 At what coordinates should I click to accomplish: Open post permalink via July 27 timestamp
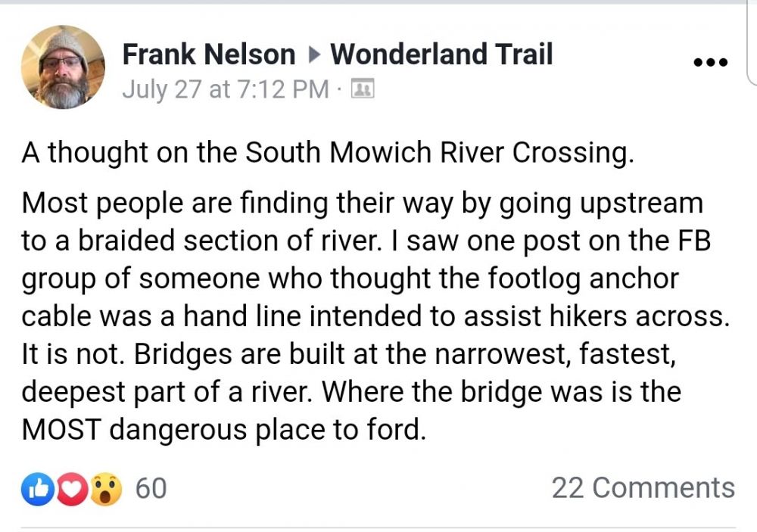[x=225, y=90]
